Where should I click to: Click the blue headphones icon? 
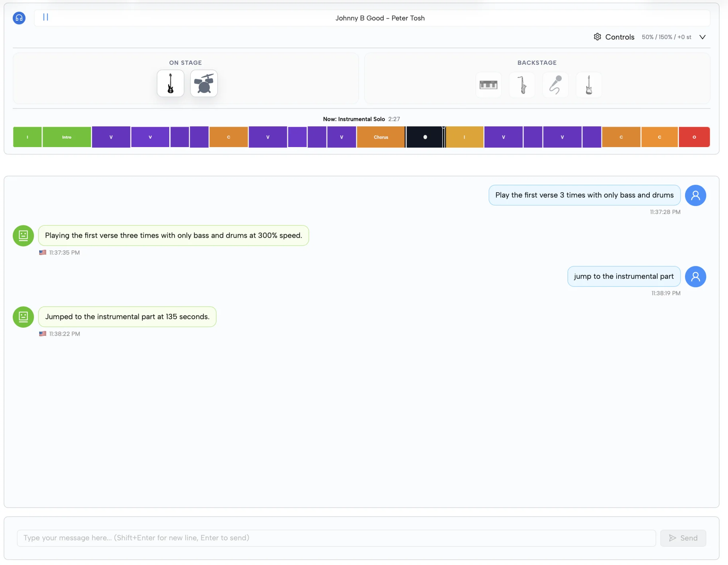click(x=19, y=18)
